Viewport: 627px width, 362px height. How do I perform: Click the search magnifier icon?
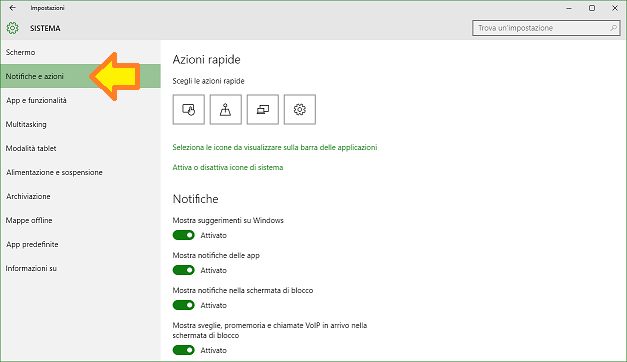point(613,28)
